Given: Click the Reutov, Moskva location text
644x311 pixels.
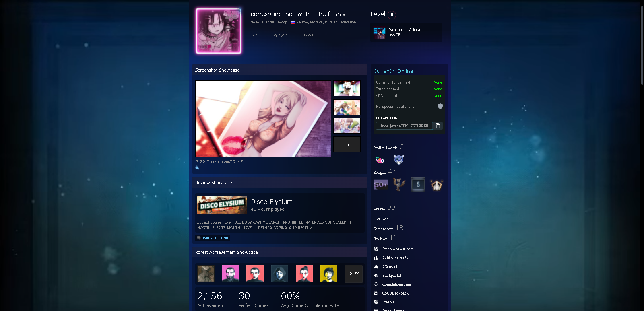Looking at the screenshot, I should [x=326, y=22].
